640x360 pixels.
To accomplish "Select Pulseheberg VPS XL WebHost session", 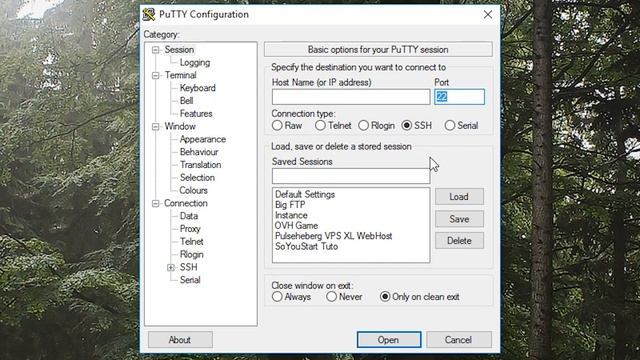I will pyautogui.click(x=333, y=236).
